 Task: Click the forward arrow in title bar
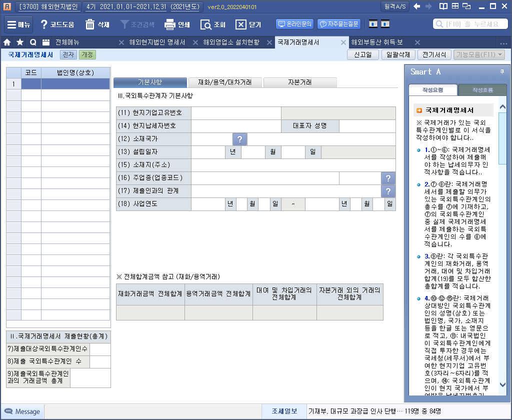(428, 6)
